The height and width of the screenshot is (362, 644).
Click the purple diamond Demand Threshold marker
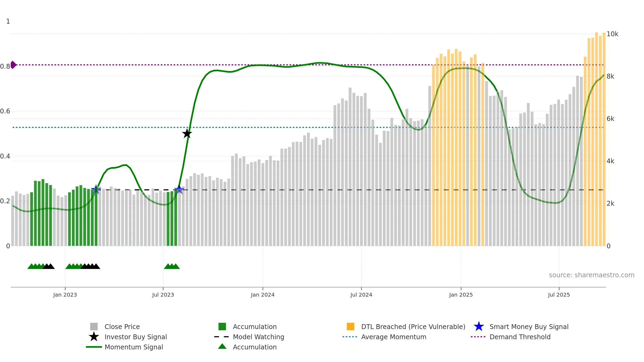[x=13, y=65]
